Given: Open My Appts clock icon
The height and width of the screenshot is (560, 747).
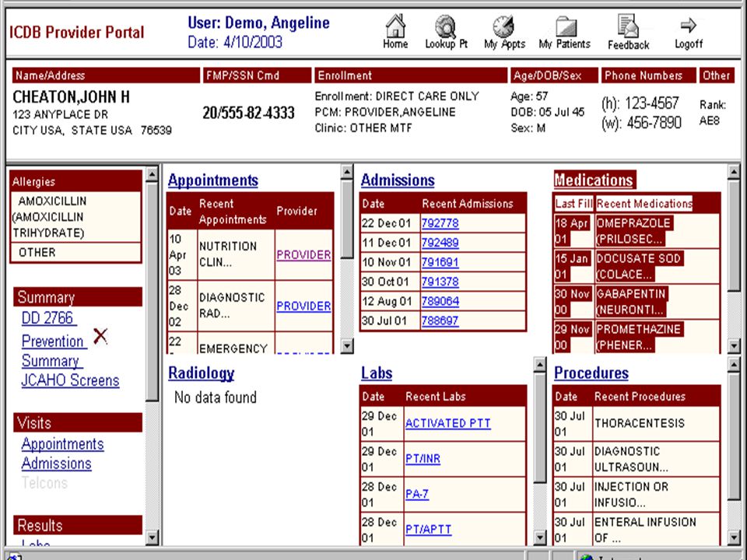Looking at the screenshot, I should (503, 26).
